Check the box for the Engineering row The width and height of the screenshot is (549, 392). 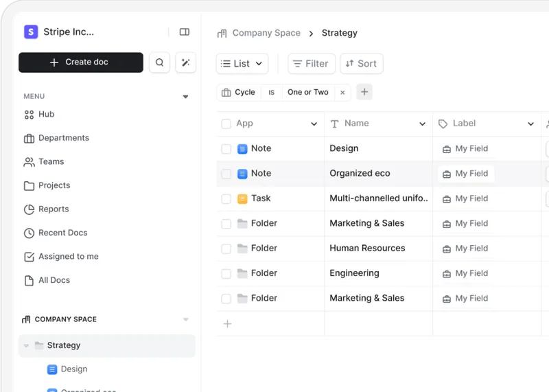[226, 274]
